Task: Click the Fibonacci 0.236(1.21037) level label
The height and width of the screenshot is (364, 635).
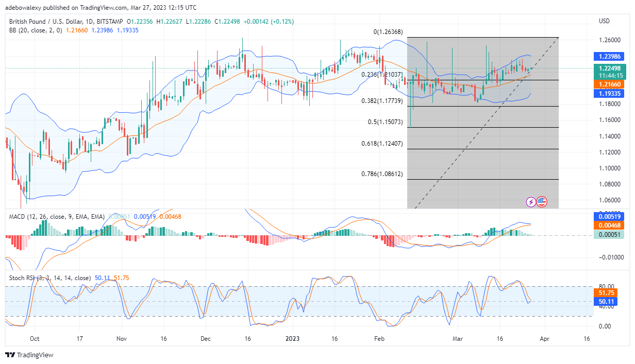Action: (x=382, y=75)
